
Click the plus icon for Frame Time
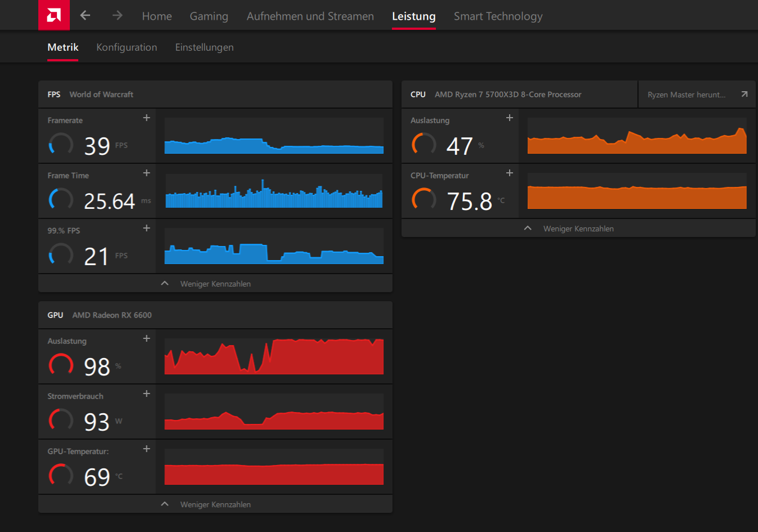coord(146,173)
